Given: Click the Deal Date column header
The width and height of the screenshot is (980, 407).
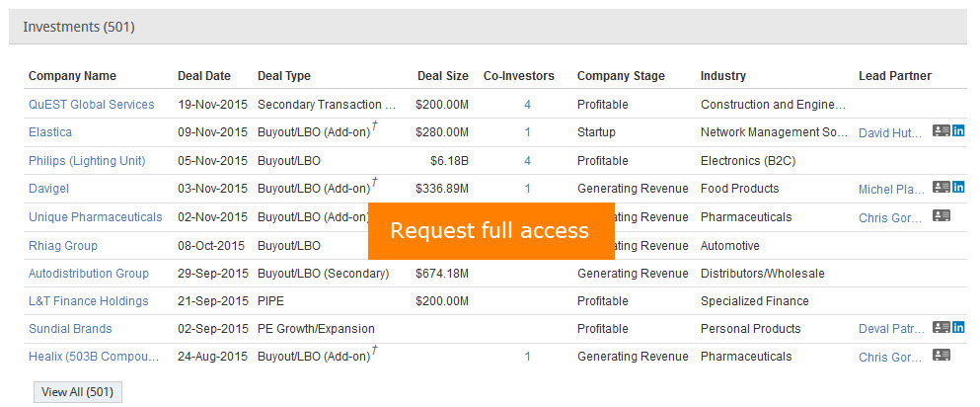Looking at the screenshot, I should (x=203, y=76).
